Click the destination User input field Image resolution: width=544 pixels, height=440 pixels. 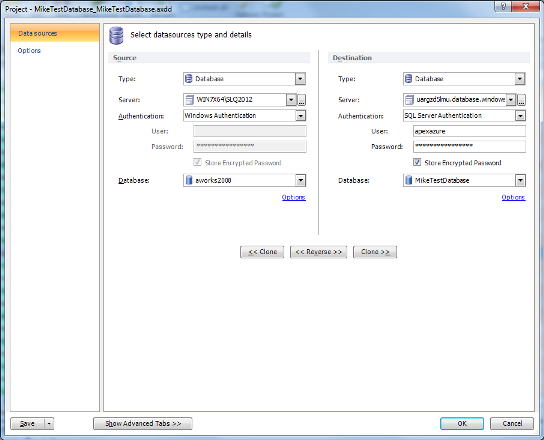point(469,131)
